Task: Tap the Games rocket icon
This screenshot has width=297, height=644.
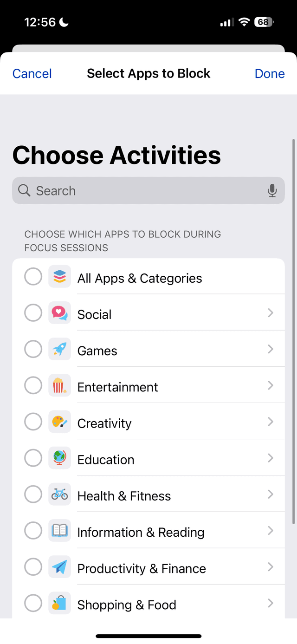Action: [x=60, y=349]
